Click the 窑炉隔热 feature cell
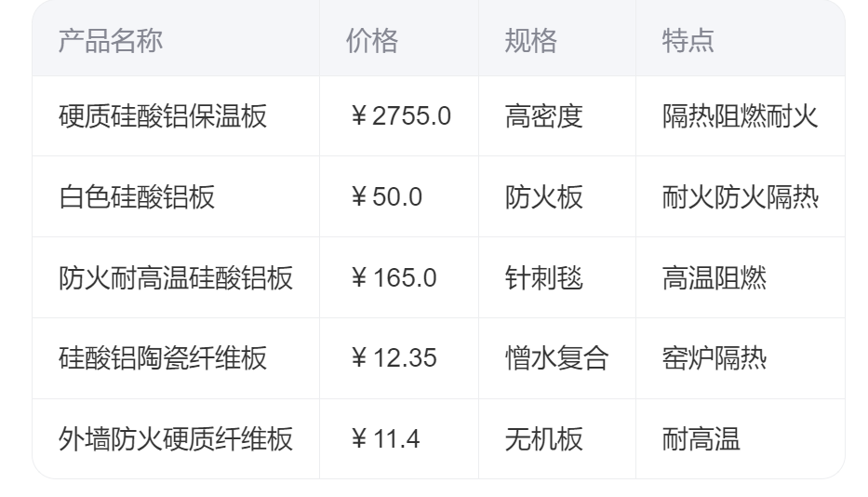The height and width of the screenshot is (497, 868). (714, 358)
